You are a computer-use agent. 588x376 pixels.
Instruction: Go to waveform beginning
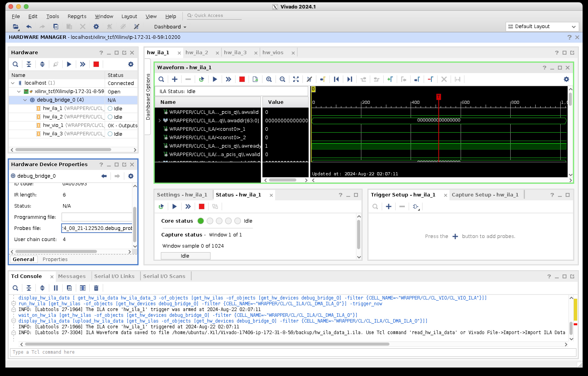click(336, 79)
